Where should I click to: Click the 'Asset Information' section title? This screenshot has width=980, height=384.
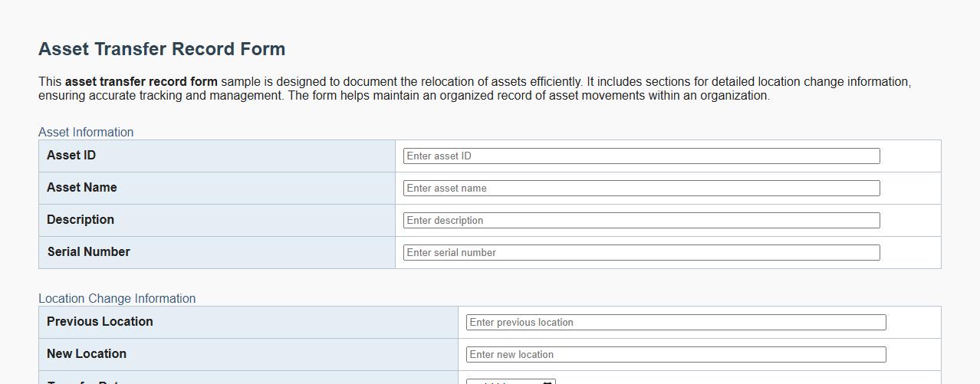click(86, 132)
